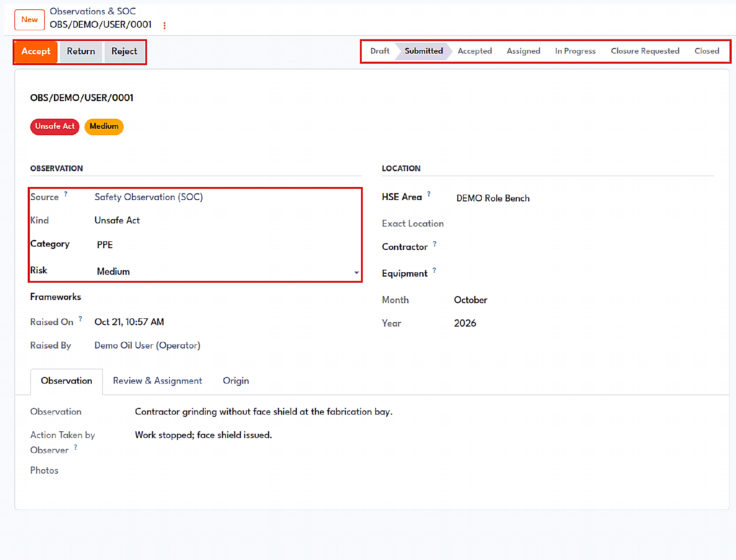Select the Assigned status stage
This screenshot has height=560, width=736.
(x=524, y=51)
